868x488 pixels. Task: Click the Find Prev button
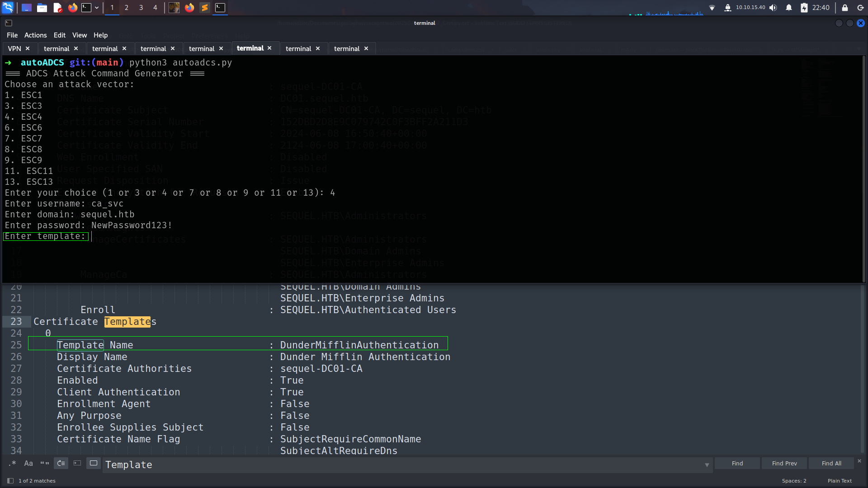[784, 463]
